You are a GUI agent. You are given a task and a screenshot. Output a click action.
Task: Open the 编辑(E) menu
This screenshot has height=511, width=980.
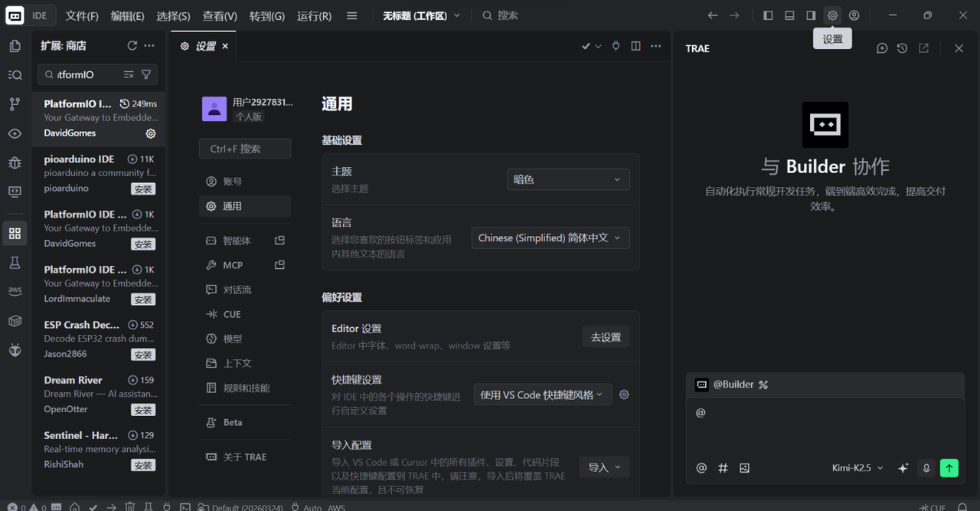pos(127,15)
